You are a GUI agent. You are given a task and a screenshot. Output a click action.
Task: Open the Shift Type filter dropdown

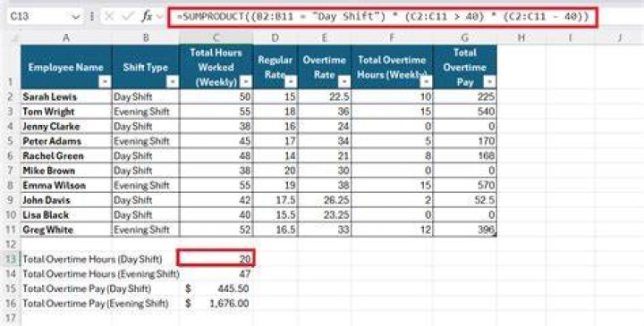coord(173,82)
